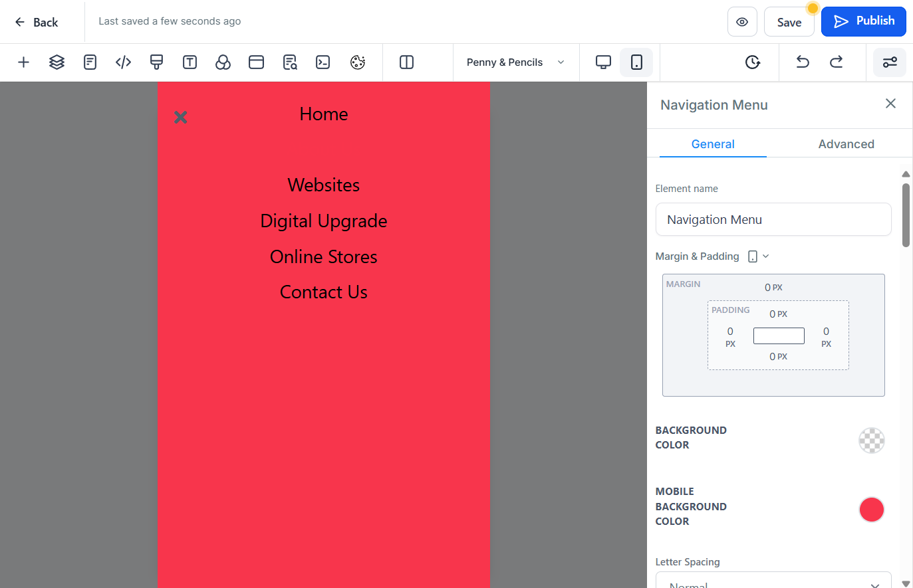Add a new element with the plus icon
Image resolution: width=913 pixels, height=588 pixels.
tap(23, 62)
